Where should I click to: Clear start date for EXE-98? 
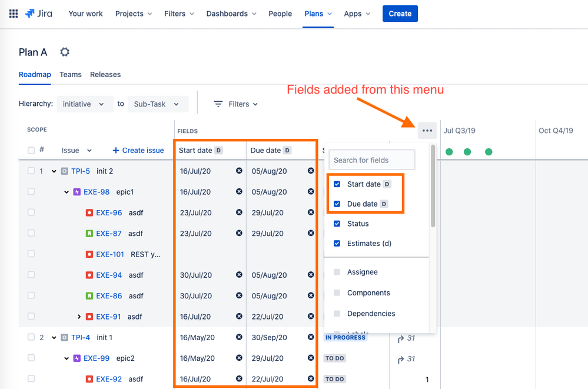tap(239, 191)
